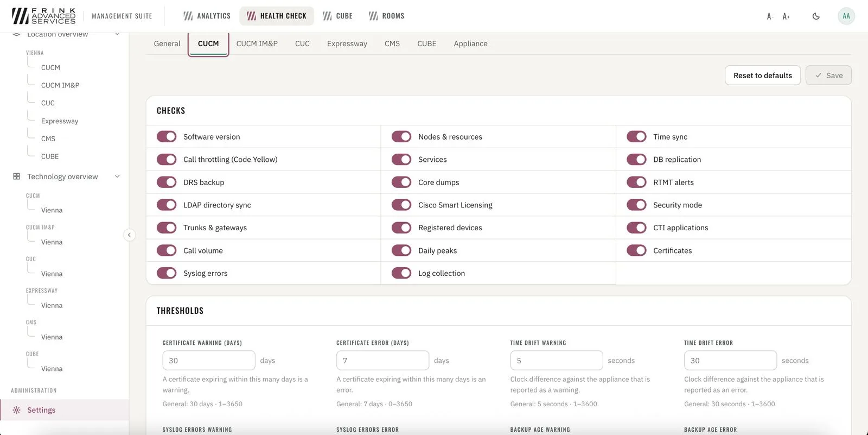868x435 pixels.
Task: Collapse the Location overview chevron
Action: pos(117,34)
